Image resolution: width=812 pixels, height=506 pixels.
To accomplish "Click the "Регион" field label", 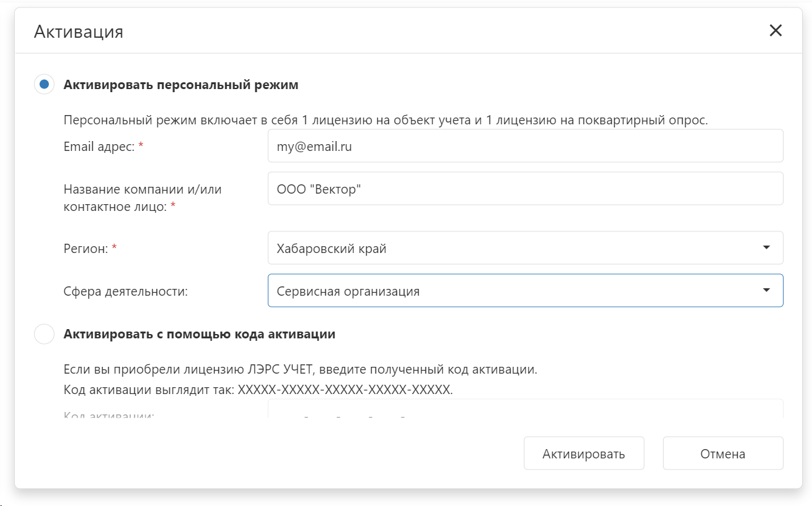I will [86, 249].
